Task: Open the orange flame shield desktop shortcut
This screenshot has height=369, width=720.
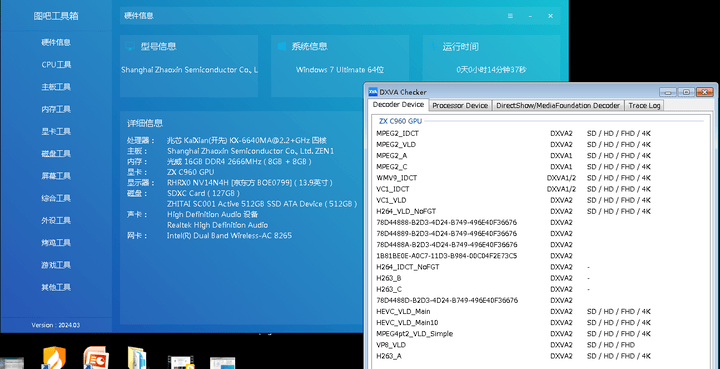Action: [54, 358]
